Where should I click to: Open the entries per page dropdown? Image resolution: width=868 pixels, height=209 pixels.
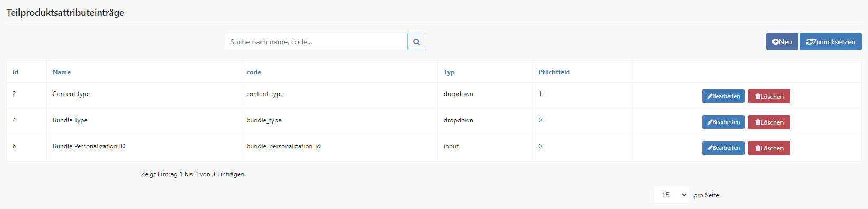point(671,195)
